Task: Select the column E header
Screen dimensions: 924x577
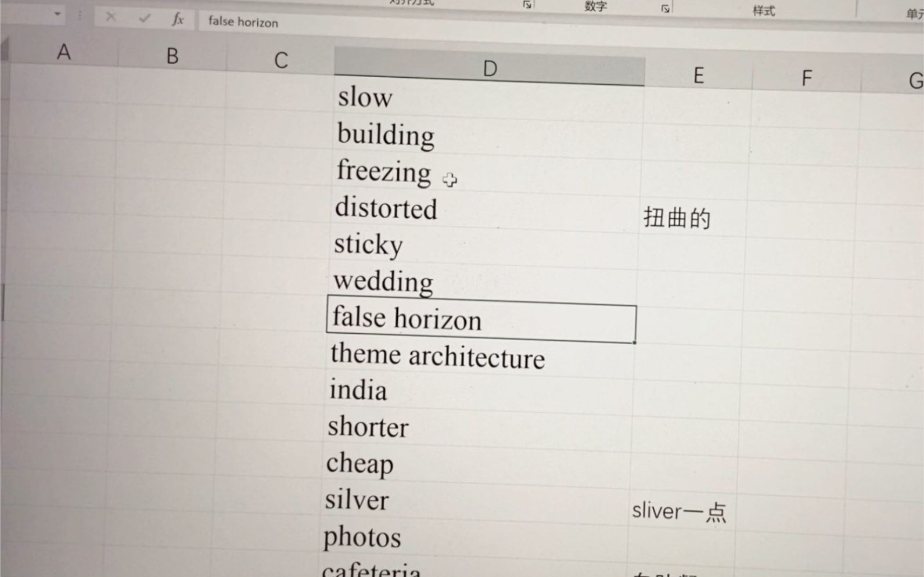Action: point(699,75)
